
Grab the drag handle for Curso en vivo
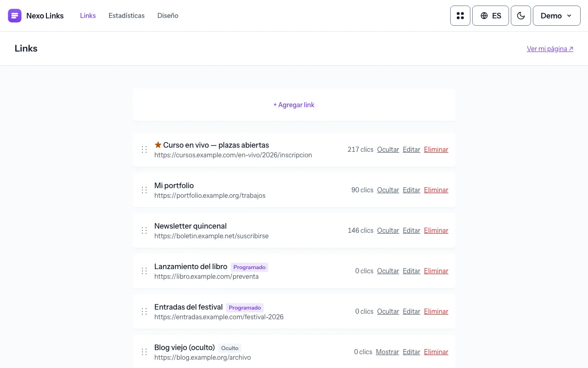click(144, 149)
